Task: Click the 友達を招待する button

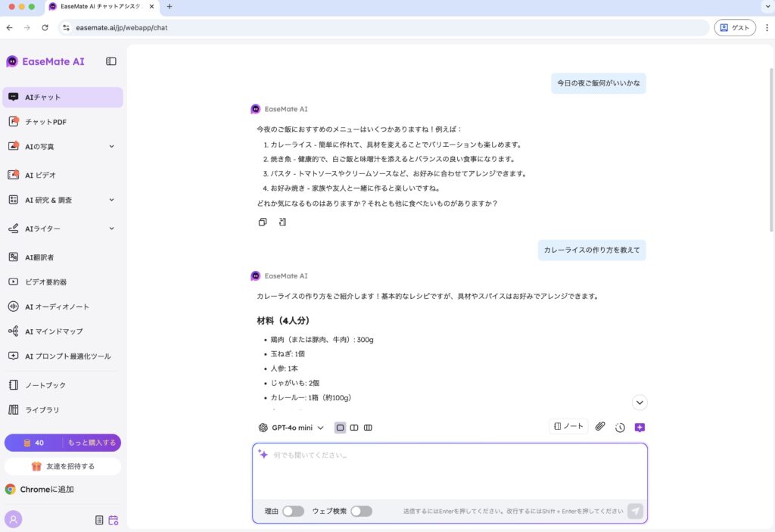Action: [x=63, y=466]
